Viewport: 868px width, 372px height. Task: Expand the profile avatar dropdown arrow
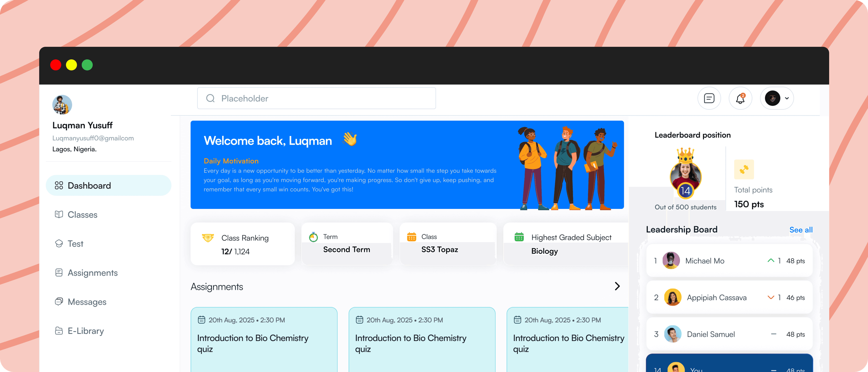(x=787, y=99)
